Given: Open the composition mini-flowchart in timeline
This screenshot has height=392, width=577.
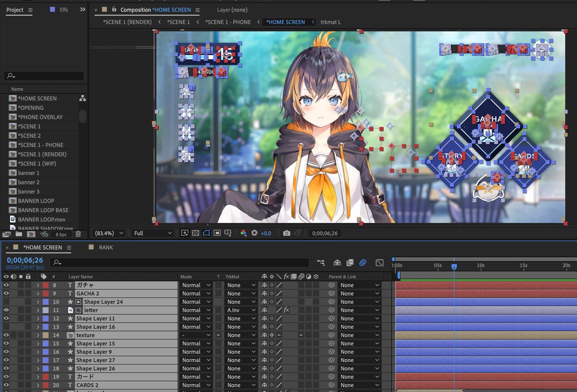Looking at the screenshot, I should pyautogui.click(x=321, y=262).
